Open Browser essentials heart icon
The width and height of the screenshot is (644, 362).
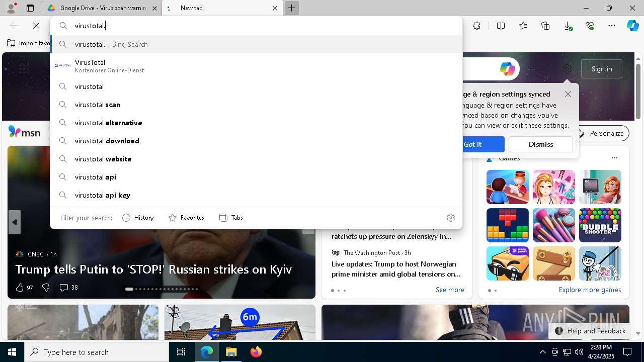590,26
